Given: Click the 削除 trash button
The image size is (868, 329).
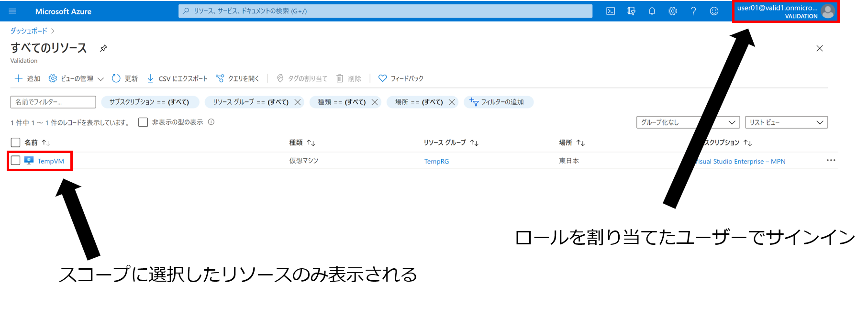Looking at the screenshot, I should pos(349,78).
